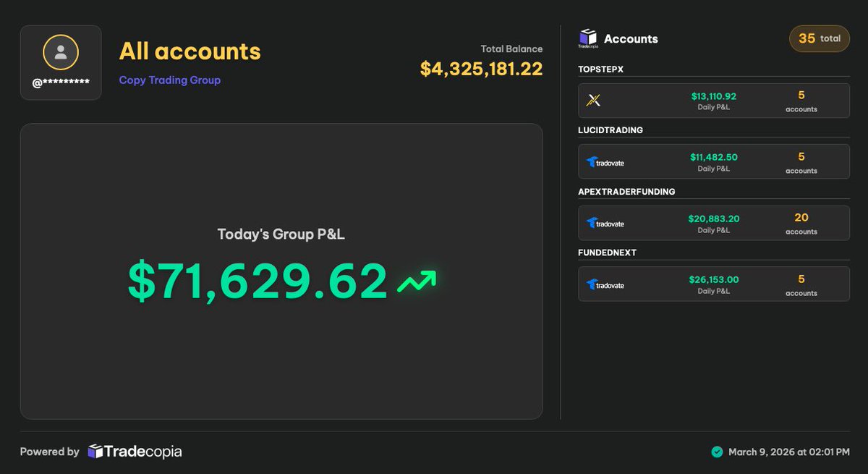Click the Tradecopia logo in the footer
Viewport: 868px width, 474px height.
(x=135, y=452)
